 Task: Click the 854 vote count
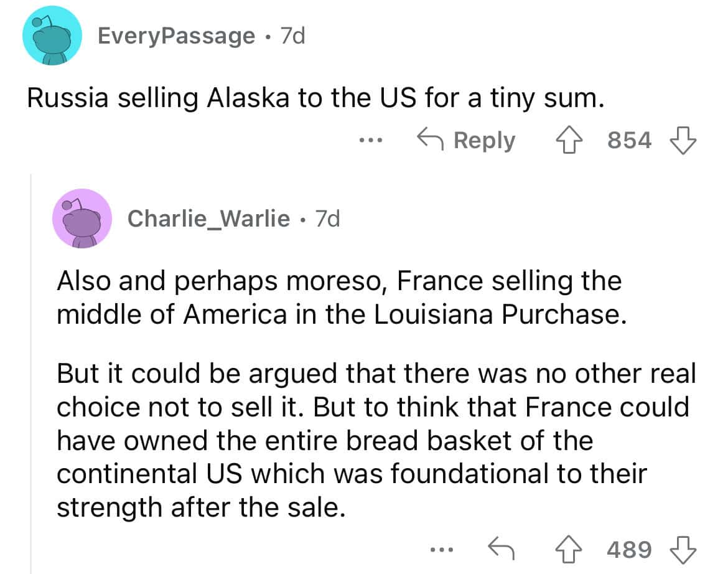[628, 141]
